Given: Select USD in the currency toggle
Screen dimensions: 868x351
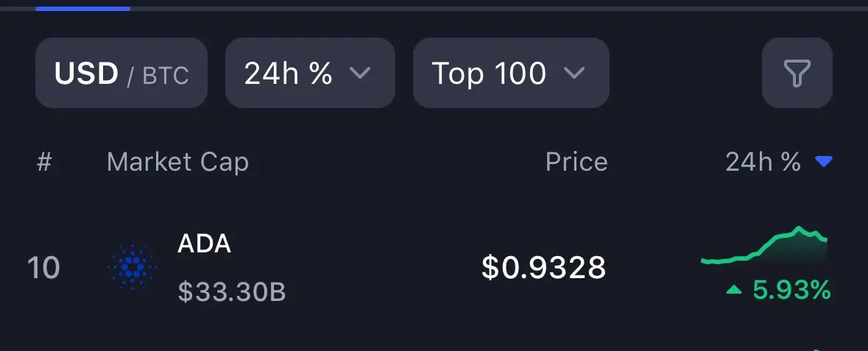Looking at the screenshot, I should pos(86,73).
